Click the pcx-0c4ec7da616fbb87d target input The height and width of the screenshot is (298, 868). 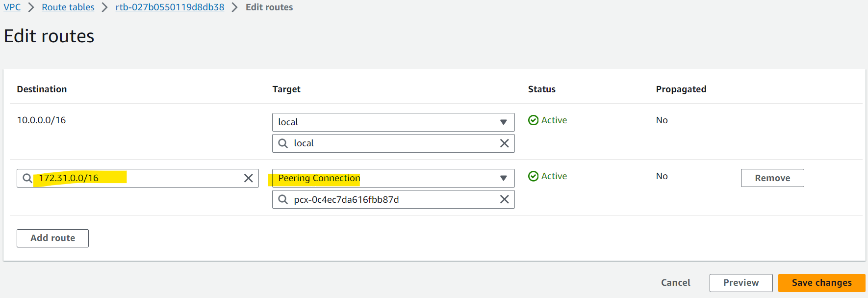[x=393, y=199]
